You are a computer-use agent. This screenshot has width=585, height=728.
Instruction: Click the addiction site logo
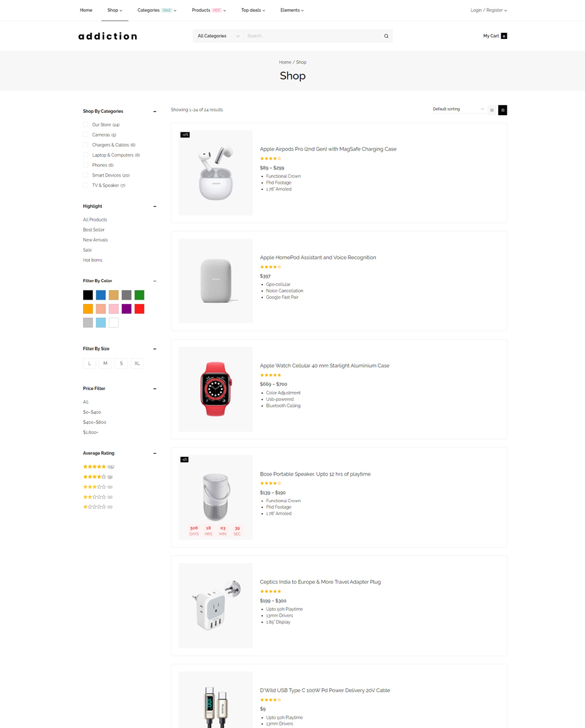coord(108,36)
